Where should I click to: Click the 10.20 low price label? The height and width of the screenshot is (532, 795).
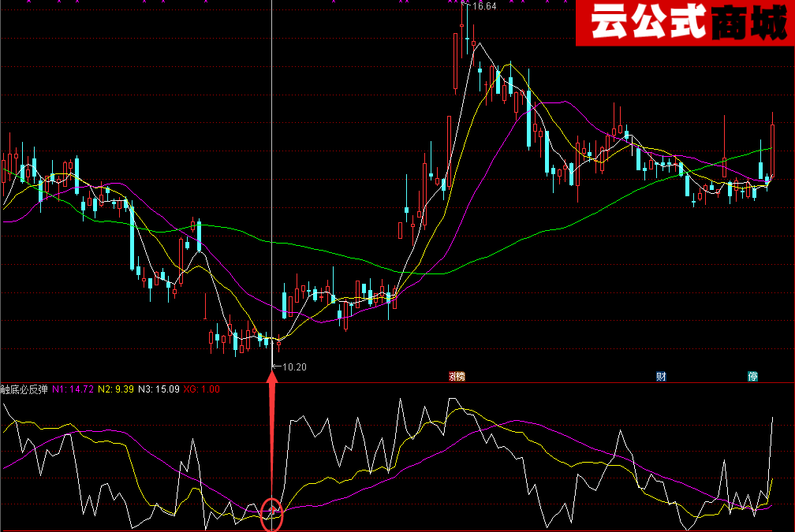[x=294, y=366]
